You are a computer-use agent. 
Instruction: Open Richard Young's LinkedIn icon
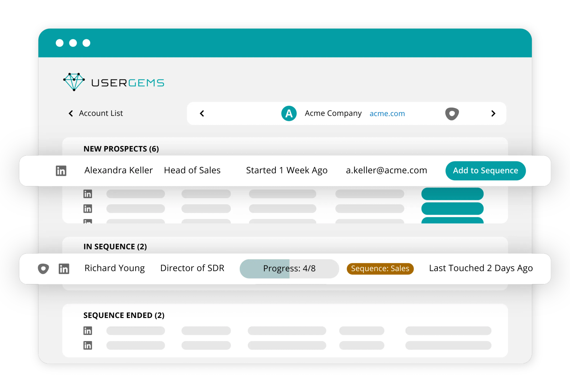point(64,269)
